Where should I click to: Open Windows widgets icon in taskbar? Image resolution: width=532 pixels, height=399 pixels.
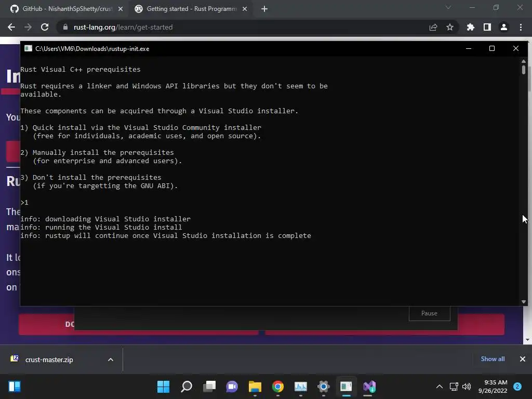tap(15, 387)
